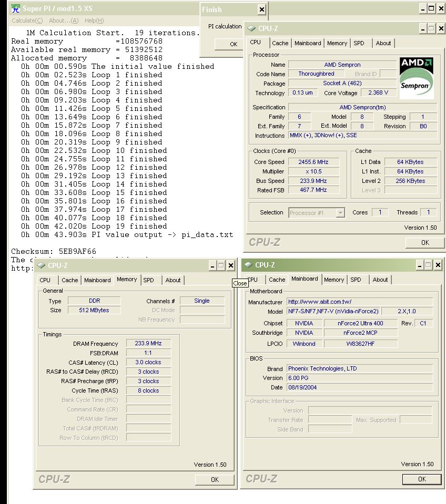The height and width of the screenshot is (504, 446).
Task: Click the CPU-Z icon in the Mainboard window title
Action: click(248, 264)
